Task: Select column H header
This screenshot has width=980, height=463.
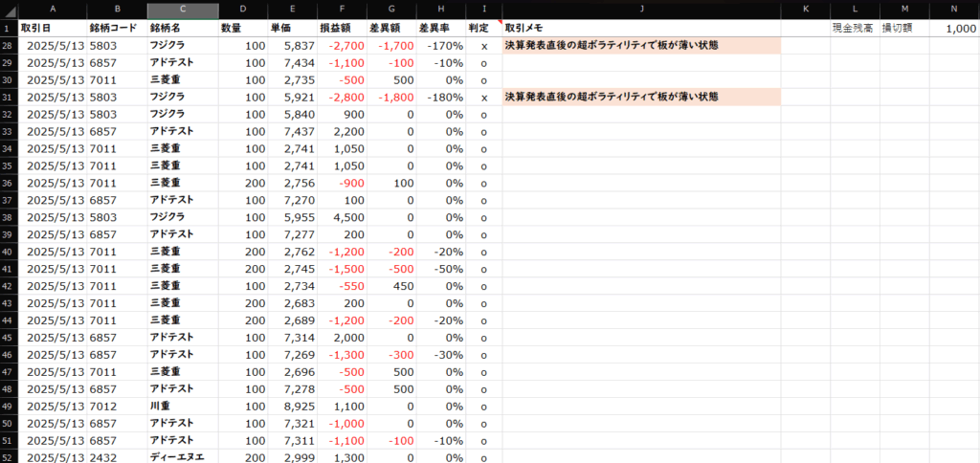Action: coord(440,11)
